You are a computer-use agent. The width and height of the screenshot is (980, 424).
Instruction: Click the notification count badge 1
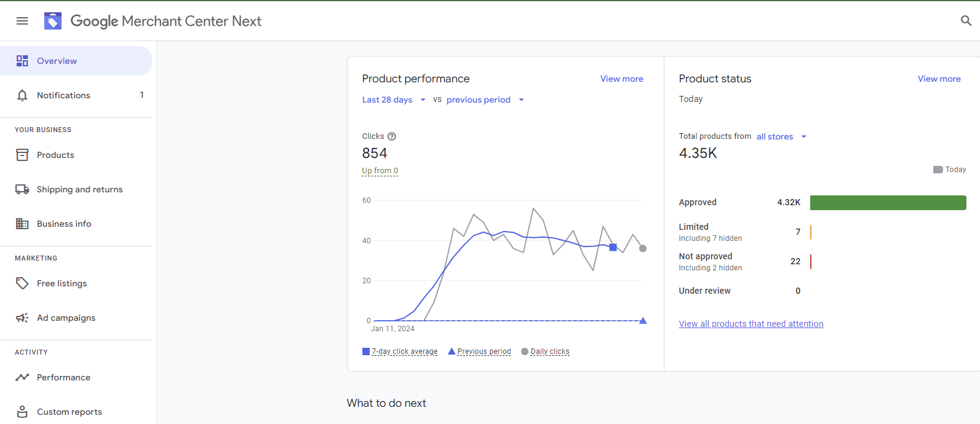141,95
